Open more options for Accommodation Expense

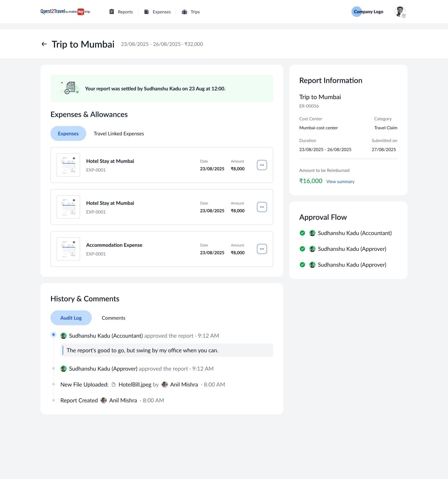tap(262, 249)
